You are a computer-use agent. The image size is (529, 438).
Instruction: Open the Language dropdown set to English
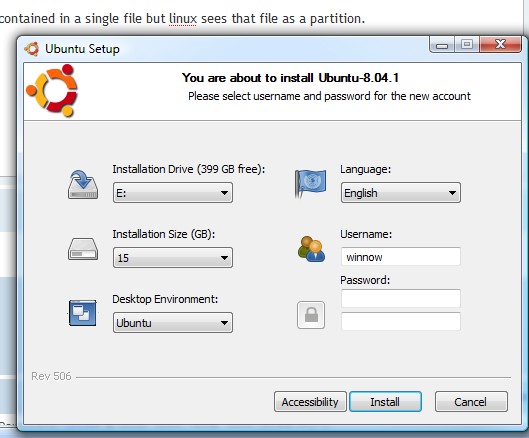(x=401, y=193)
